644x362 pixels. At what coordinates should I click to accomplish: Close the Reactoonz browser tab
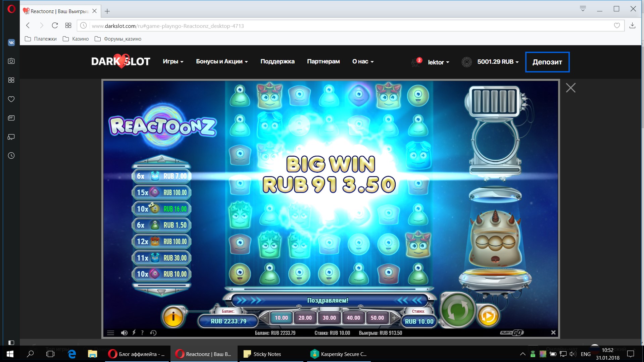click(95, 11)
